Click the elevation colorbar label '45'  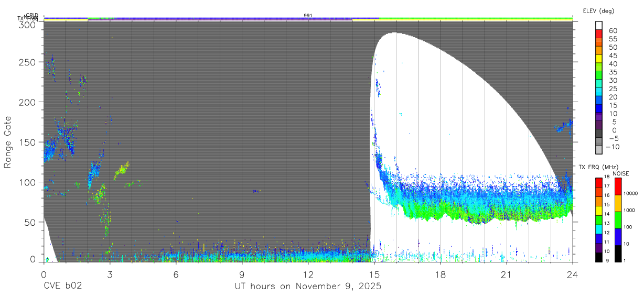(x=613, y=56)
